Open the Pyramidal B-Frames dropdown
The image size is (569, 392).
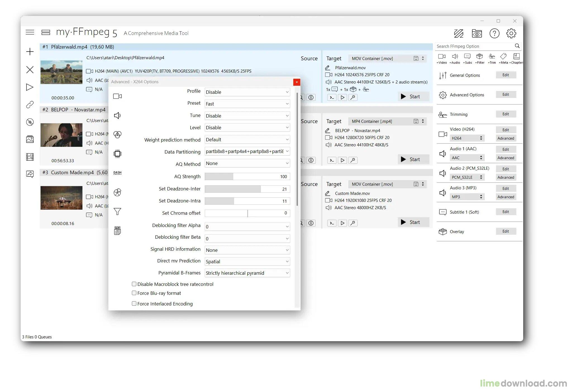247,273
